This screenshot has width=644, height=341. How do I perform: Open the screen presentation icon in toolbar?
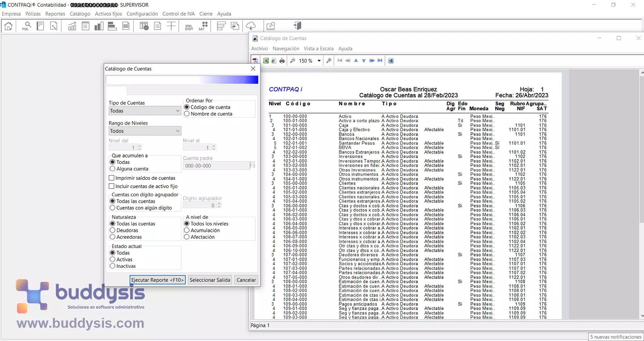[271, 26]
